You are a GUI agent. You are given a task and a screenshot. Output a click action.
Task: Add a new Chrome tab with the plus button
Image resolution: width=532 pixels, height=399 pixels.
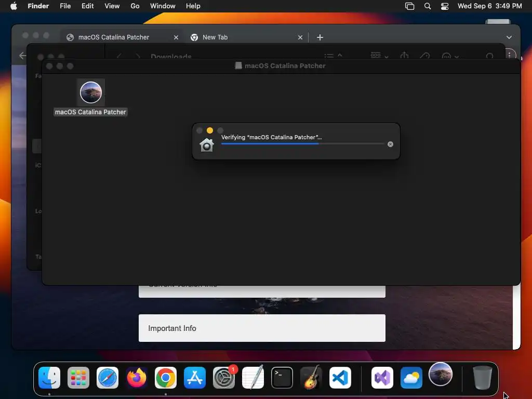[320, 37]
